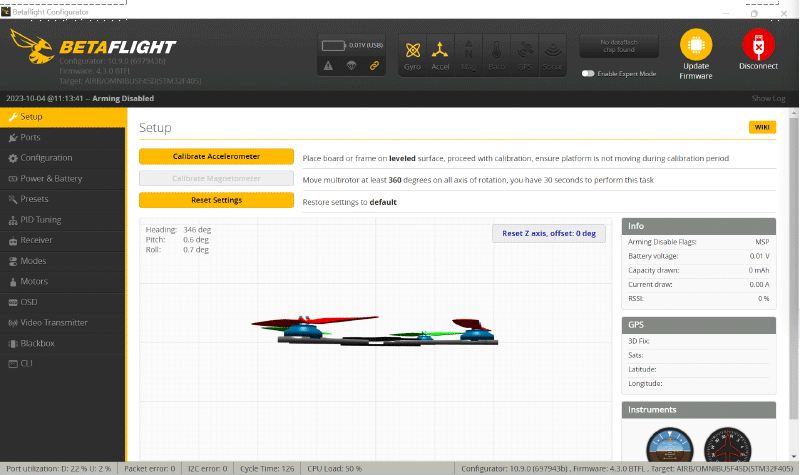Click the yellow link status icon
800x475 pixels.
tap(375, 66)
